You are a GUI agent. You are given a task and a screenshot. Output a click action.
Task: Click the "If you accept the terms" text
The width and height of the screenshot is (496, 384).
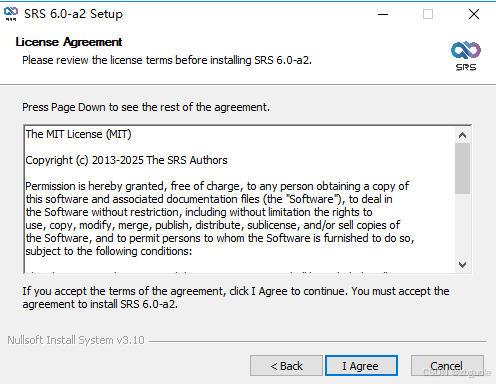coord(236,298)
